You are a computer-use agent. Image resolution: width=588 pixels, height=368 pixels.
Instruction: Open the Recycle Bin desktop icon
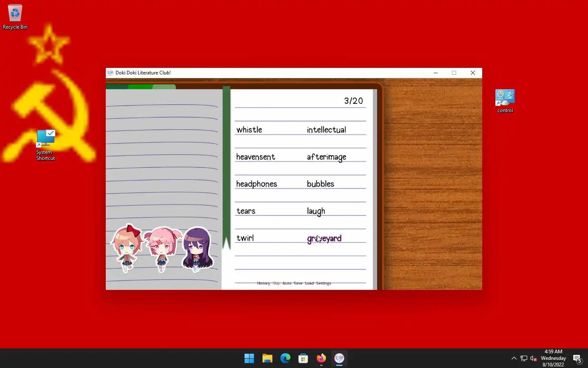(x=15, y=17)
